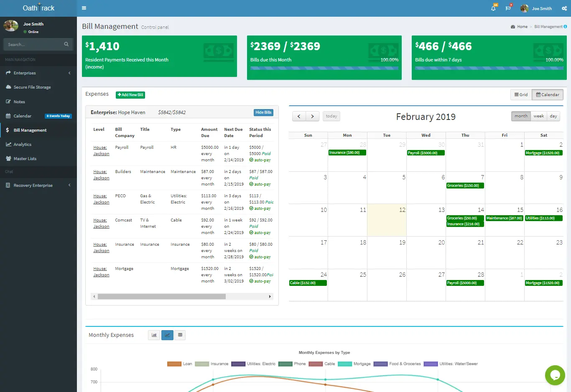Click the search magnifier icon

(x=66, y=44)
